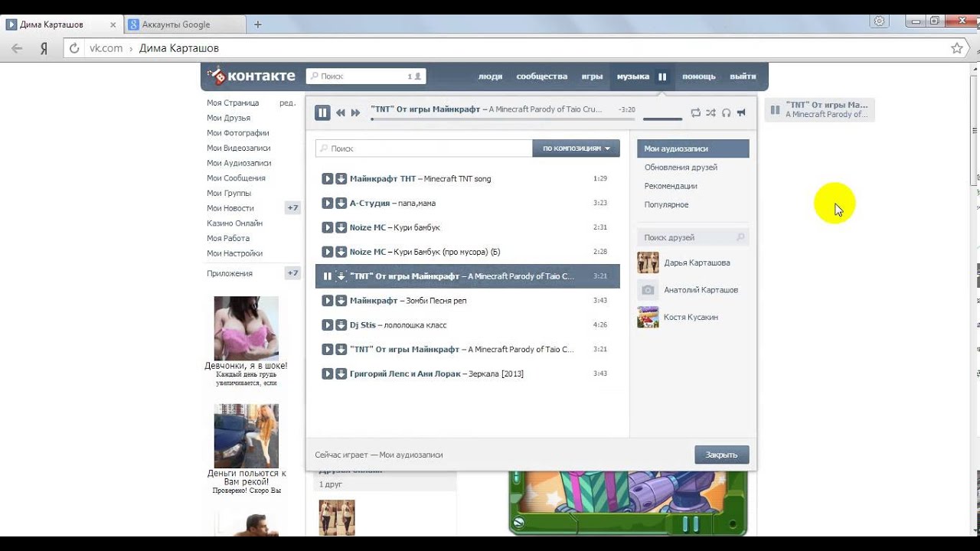Open музыка in top menu
The width and height of the screenshot is (980, 551).
pos(632,77)
